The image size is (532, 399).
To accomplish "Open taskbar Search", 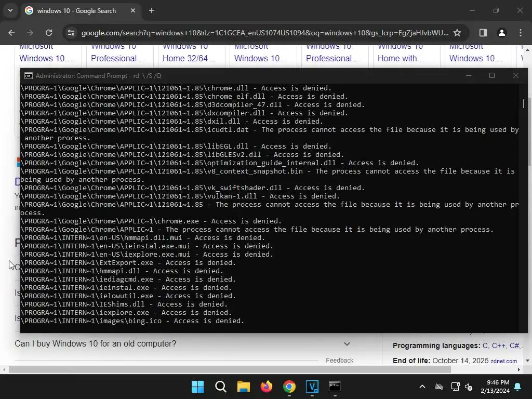I will coord(220,387).
